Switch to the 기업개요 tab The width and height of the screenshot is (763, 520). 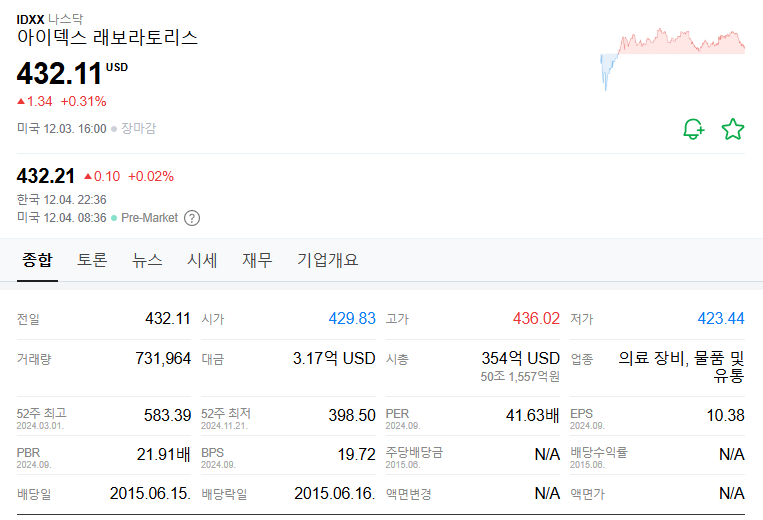tap(327, 260)
